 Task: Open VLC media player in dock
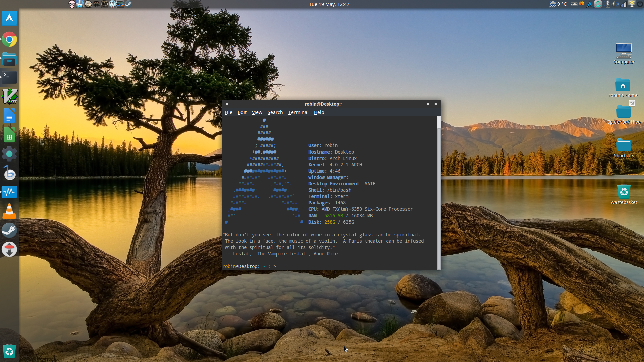[9, 211]
